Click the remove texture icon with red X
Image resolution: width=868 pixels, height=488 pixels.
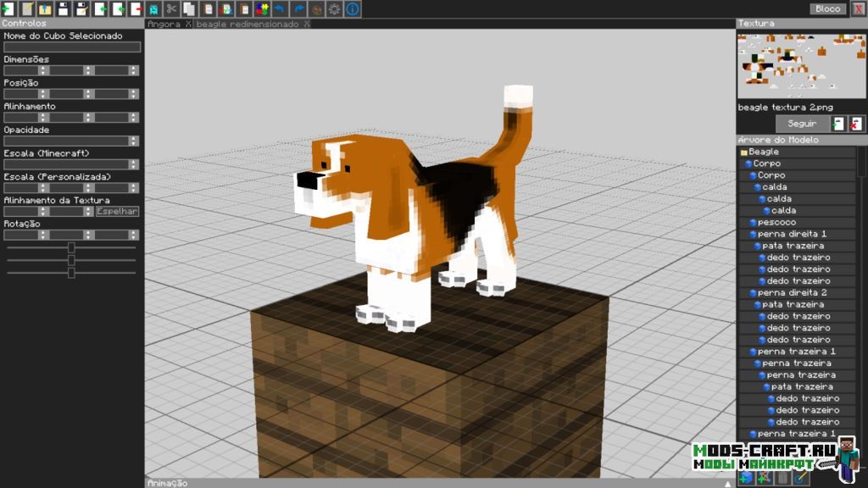click(856, 124)
